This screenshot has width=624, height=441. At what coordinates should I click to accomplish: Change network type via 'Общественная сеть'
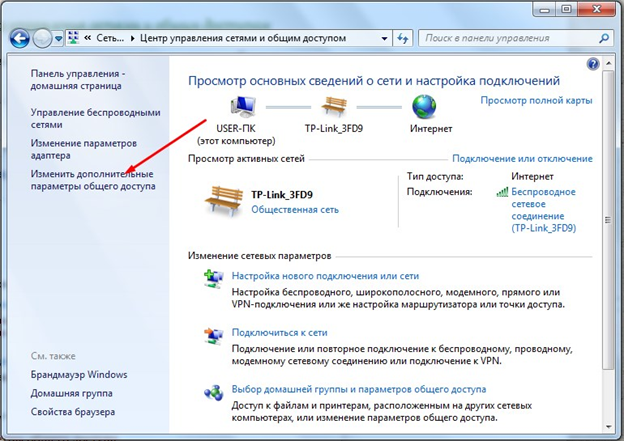pos(295,210)
